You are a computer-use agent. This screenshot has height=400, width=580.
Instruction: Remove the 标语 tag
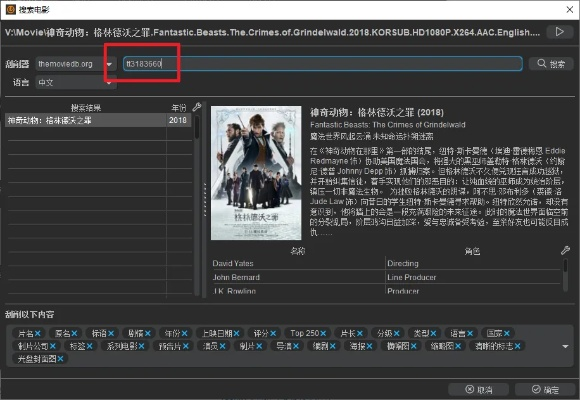111,333
